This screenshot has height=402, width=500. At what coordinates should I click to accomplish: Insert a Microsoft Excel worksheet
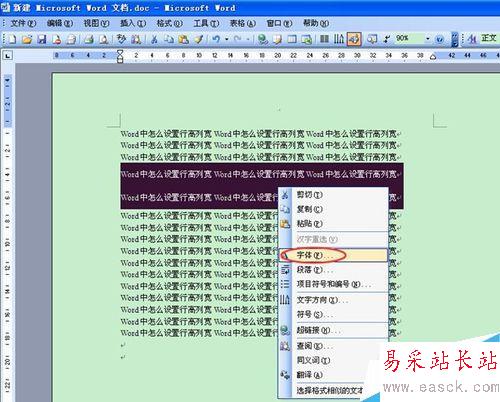[307, 39]
